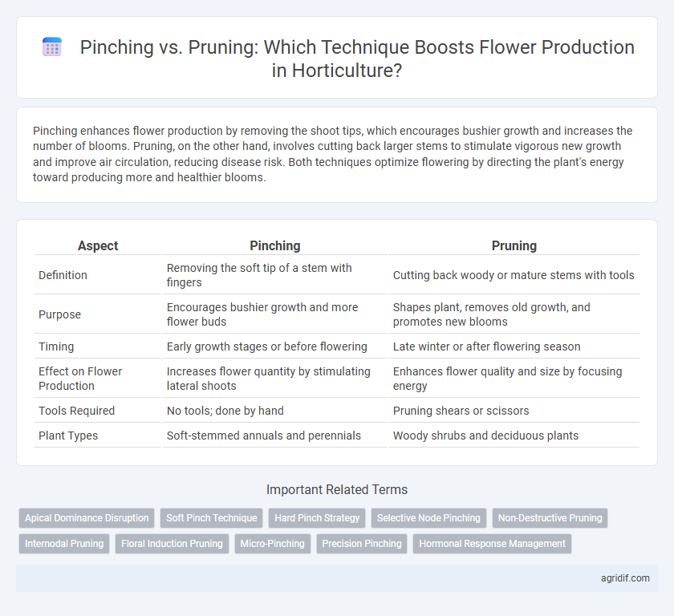
Task: Click 'Enhances flower quality and size' cell
Action: (514, 379)
